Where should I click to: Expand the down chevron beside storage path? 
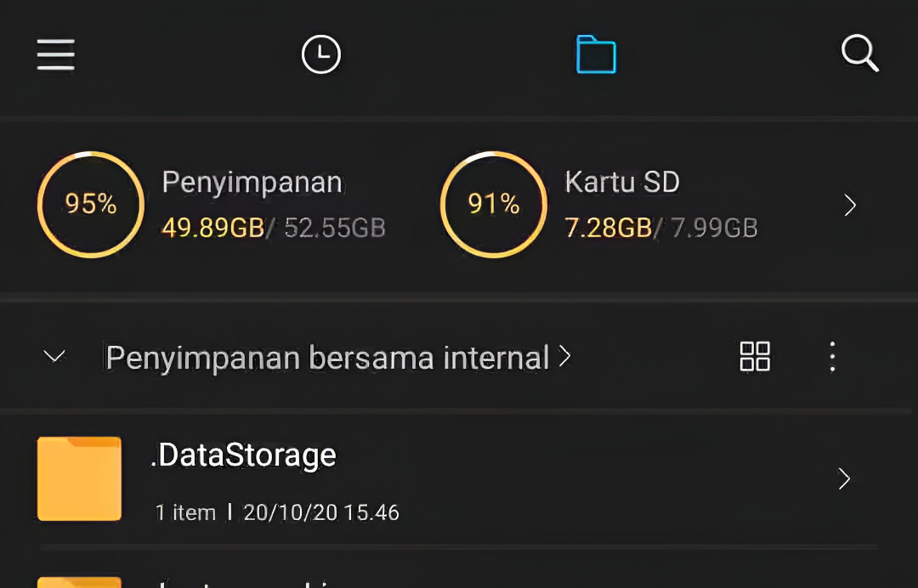(x=54, y=357)
